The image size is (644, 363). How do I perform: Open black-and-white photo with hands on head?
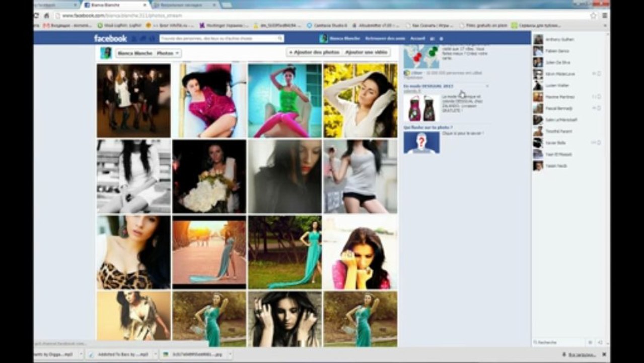(284, 319)
